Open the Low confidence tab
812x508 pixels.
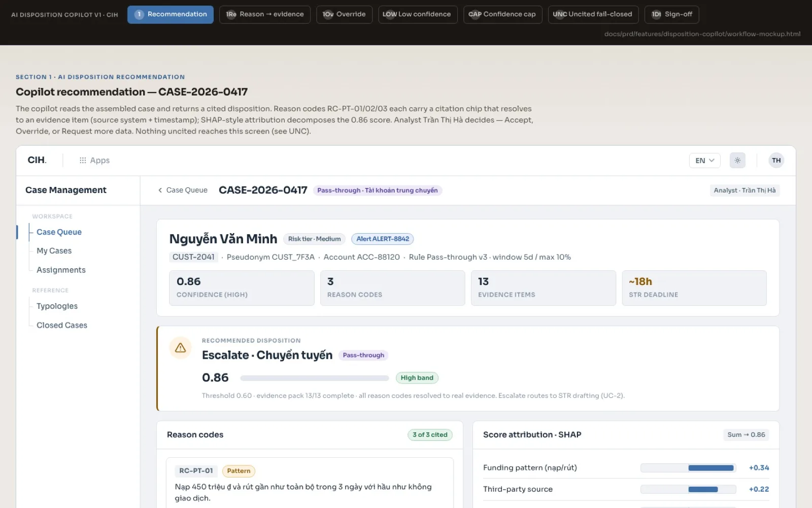(418, 14)
